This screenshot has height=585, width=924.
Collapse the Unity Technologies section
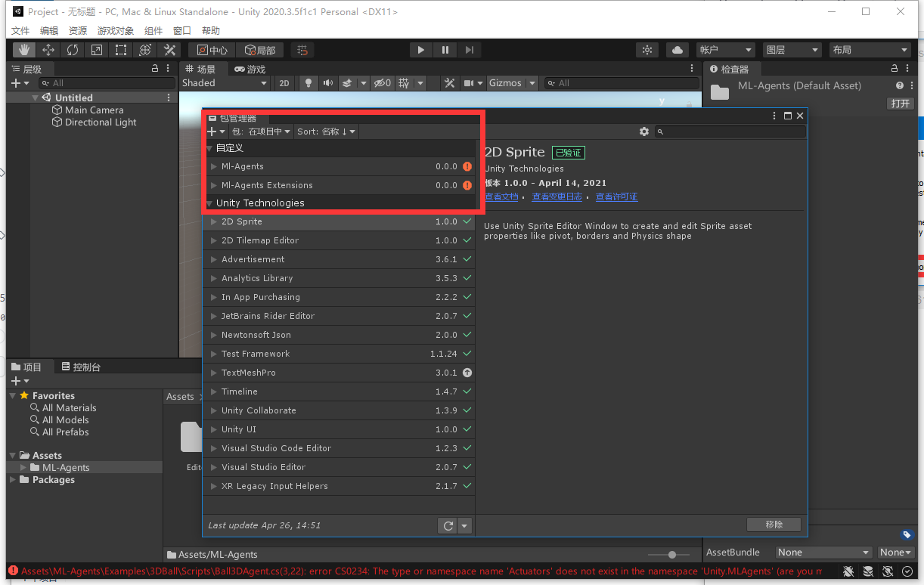pos(209,203)
